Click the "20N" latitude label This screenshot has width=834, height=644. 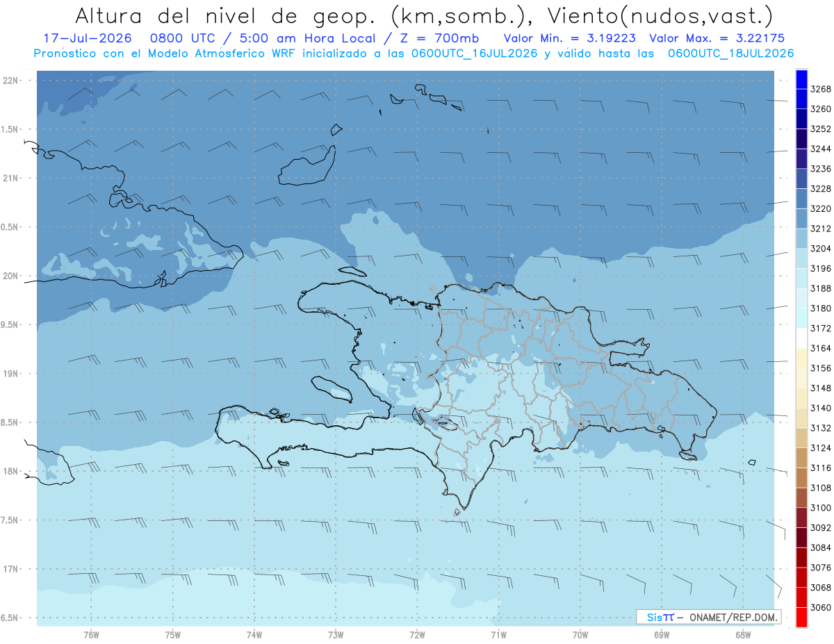(11, 276)
